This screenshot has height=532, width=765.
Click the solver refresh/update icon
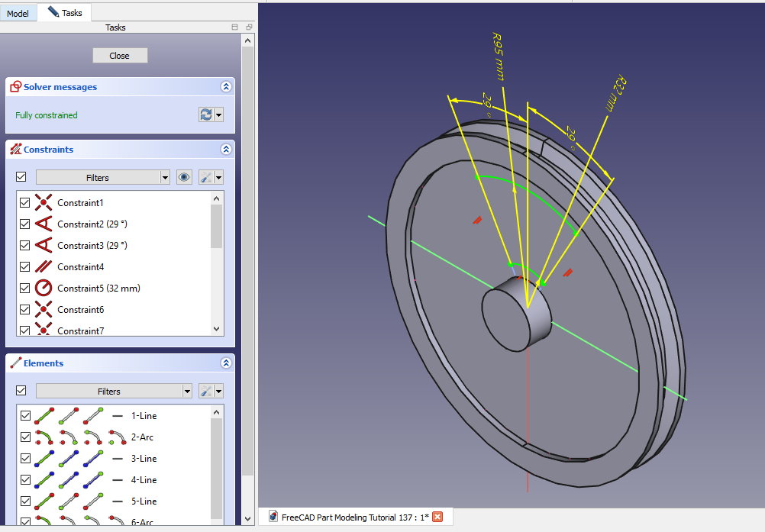[205, 114]
